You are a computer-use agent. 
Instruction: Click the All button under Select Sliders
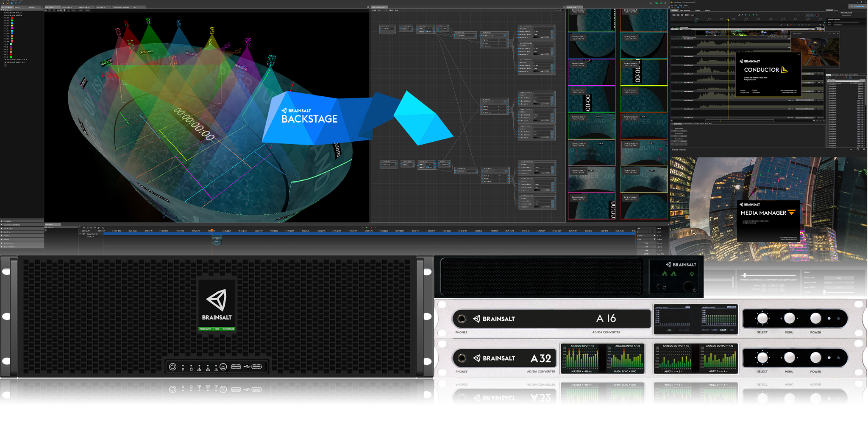(675, 131)
